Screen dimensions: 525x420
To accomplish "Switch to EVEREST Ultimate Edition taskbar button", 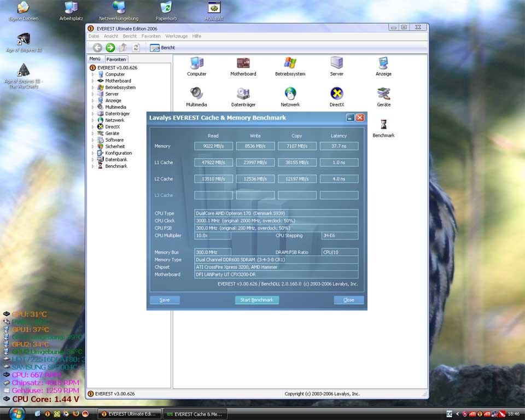I will point(129,414).
